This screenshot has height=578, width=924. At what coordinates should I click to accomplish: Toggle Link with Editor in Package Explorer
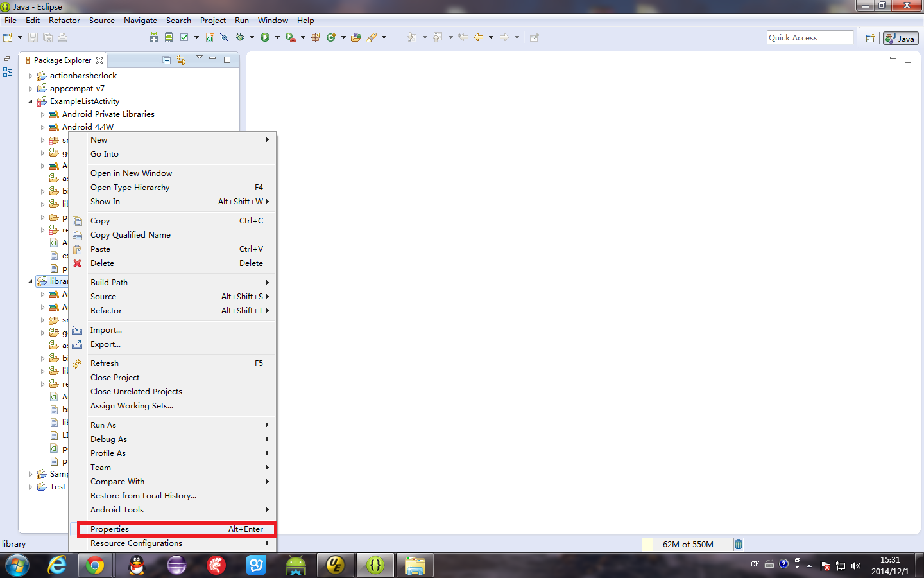click(182, 60)
